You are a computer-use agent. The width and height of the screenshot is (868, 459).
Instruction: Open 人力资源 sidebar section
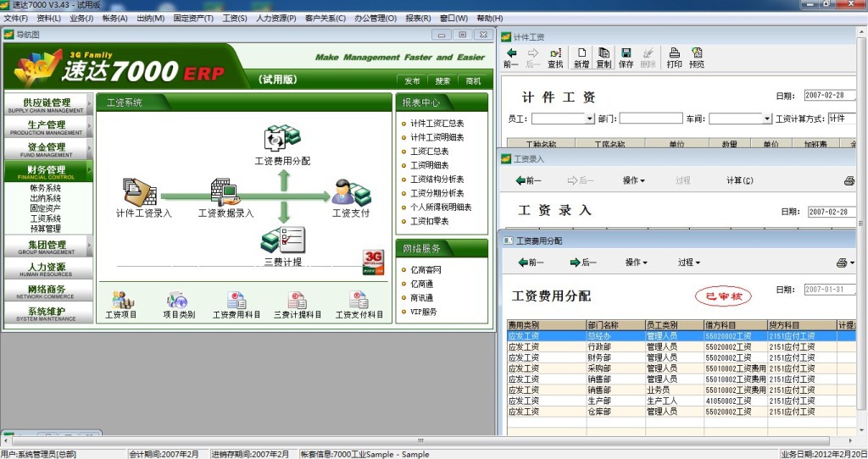47,268
